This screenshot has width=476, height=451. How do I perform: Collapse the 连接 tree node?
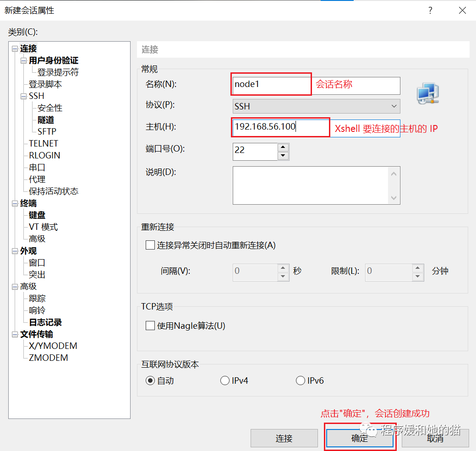15,49
